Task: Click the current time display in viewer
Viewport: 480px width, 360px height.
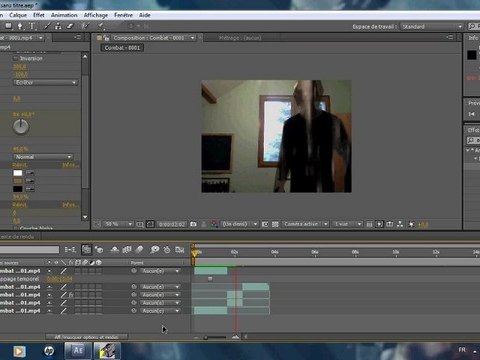Action: point(172,224)
